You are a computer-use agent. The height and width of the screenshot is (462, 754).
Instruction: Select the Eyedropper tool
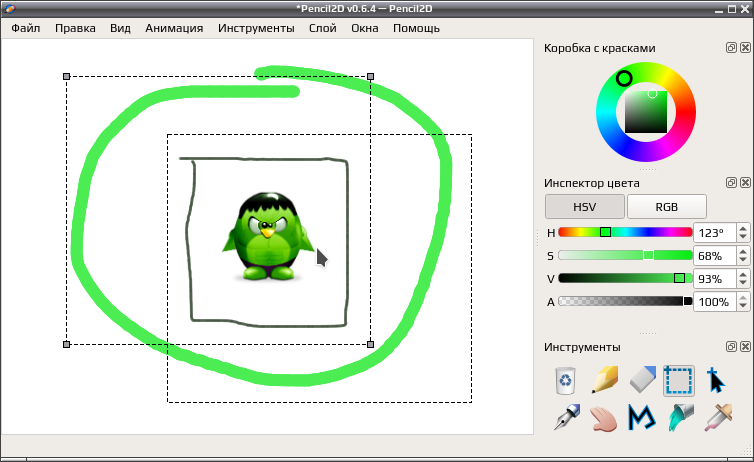click(717, 417)
